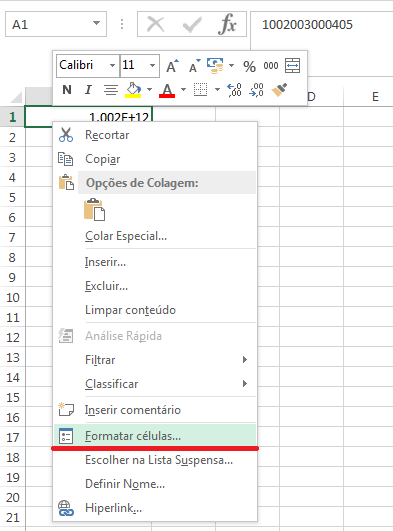
Task: Open the borders dropdown arrow
Action: (218, 90)
